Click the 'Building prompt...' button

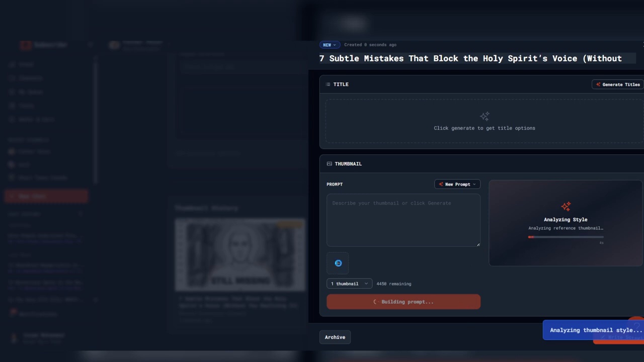tap(404, 302)
